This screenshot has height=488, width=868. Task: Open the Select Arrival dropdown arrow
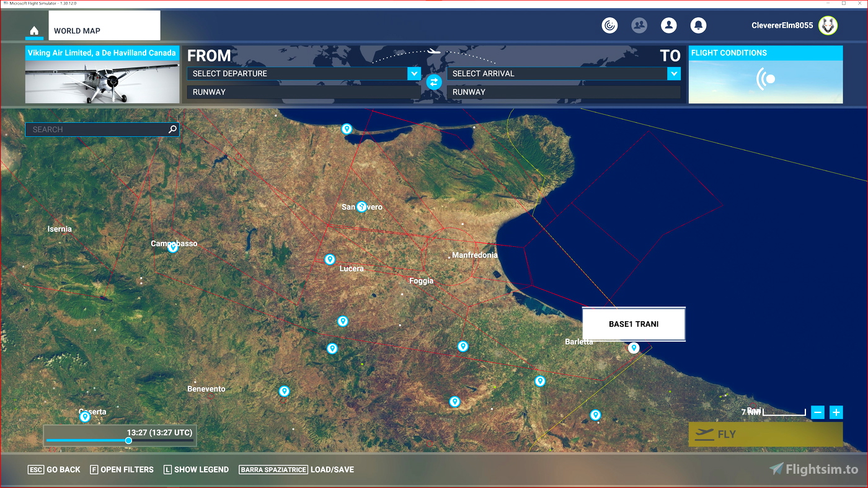(x=674, y=74)
